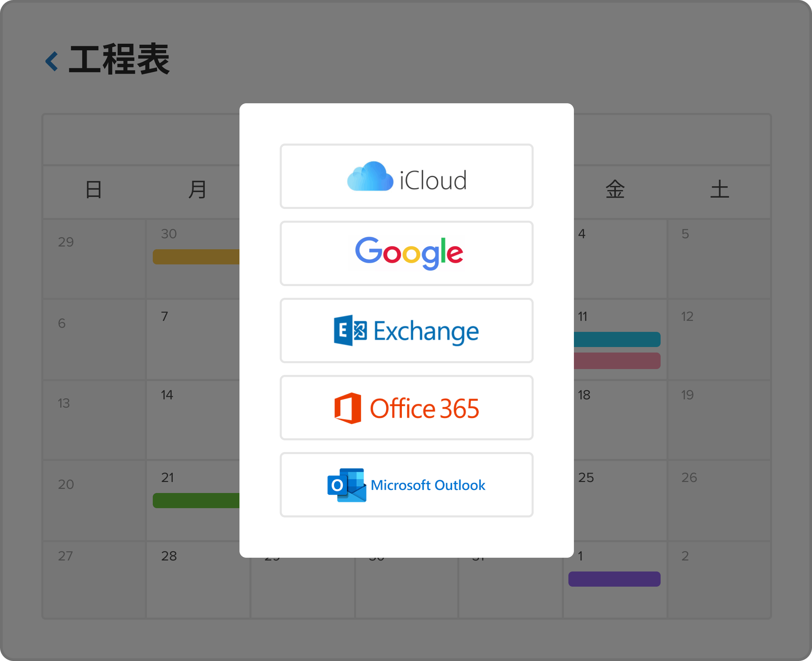Select calendar day 20
Image resolution: width=812 pixels, height=661 pixels.
coord(66,484)
